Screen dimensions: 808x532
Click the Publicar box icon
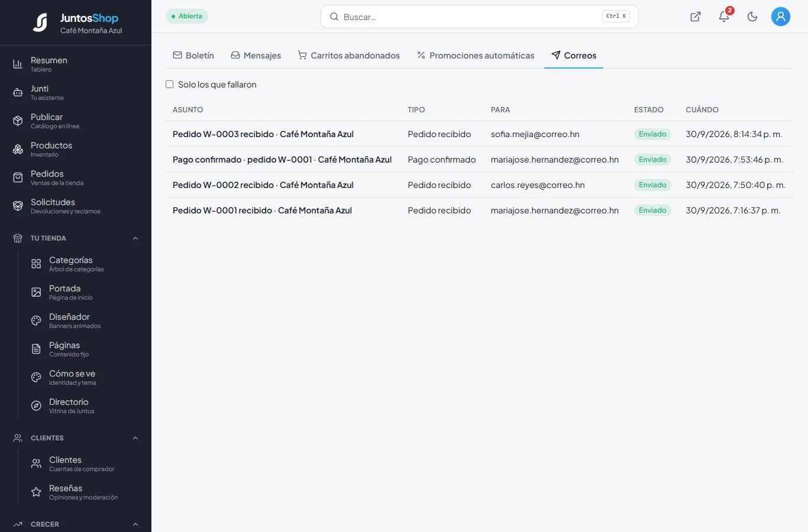18,121
